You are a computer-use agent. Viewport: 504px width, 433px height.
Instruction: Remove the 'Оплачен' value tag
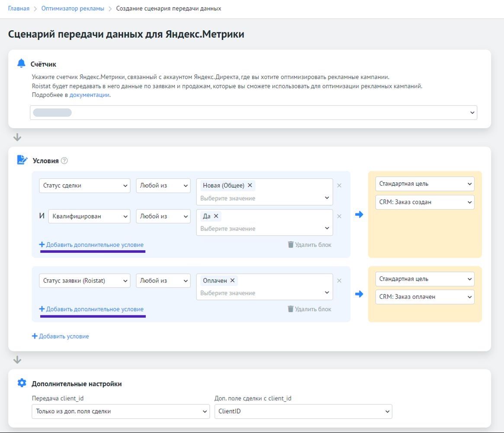[232, 281]
